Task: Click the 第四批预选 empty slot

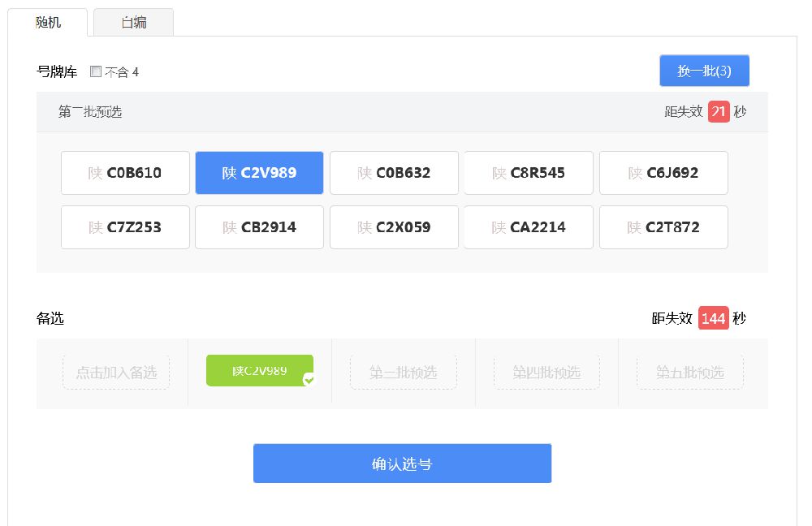Action: [546, 373]
